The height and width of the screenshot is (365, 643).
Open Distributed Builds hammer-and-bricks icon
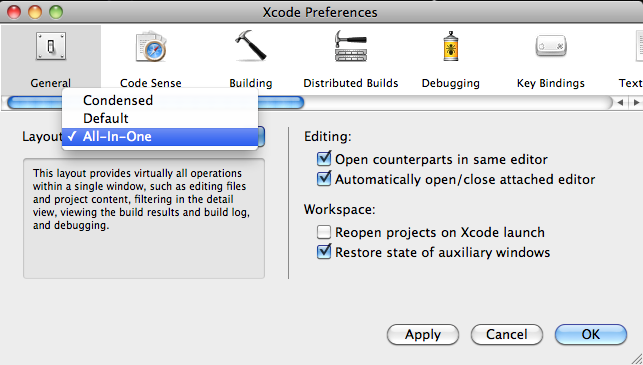click(x=351, y=46)
